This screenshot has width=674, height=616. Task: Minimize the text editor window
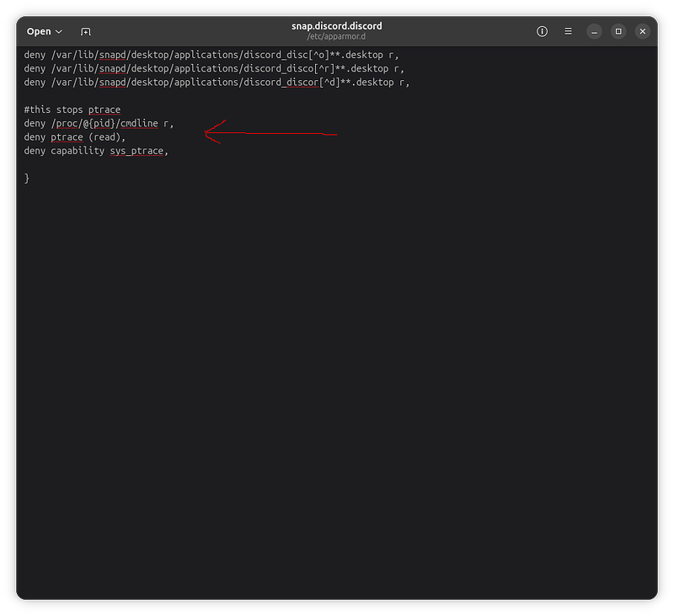click(x=595, y=31)
